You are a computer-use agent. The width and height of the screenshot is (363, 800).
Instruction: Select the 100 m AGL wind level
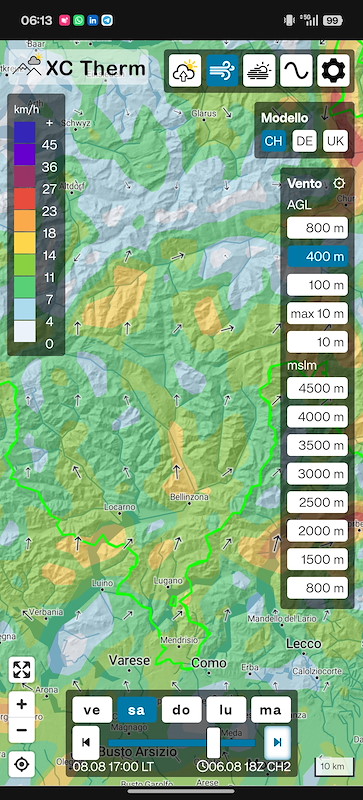coord(318,285)
